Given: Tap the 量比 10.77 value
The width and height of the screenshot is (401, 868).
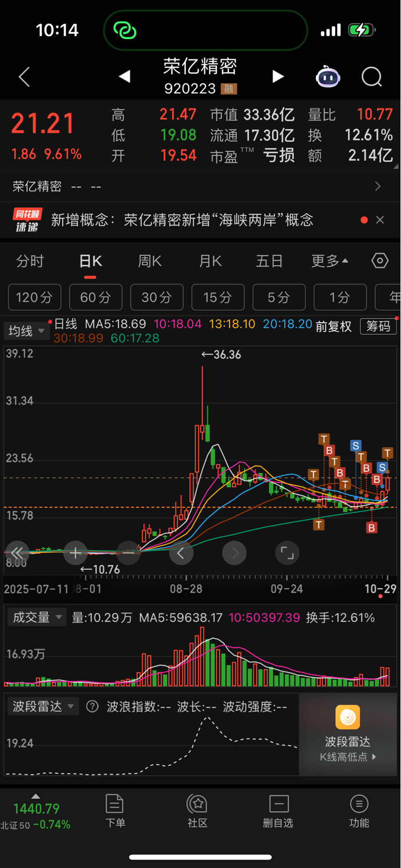Looking at the screenshot, I should point(375,114).
